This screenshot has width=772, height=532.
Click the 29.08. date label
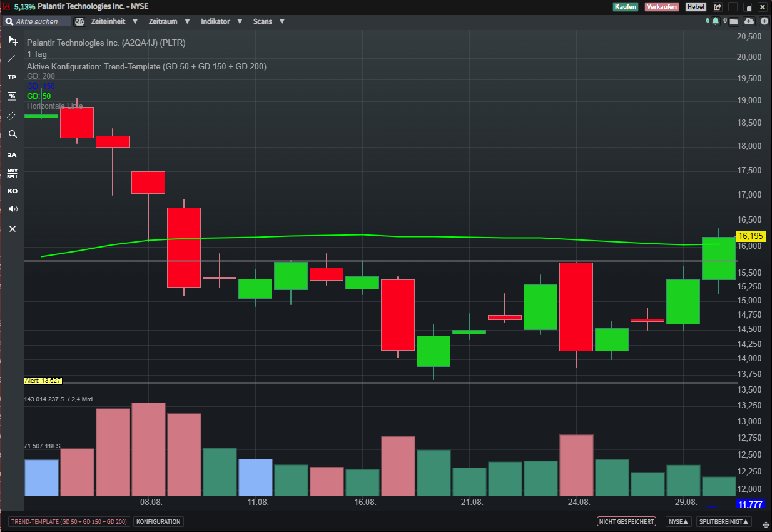tap(686, 503)
